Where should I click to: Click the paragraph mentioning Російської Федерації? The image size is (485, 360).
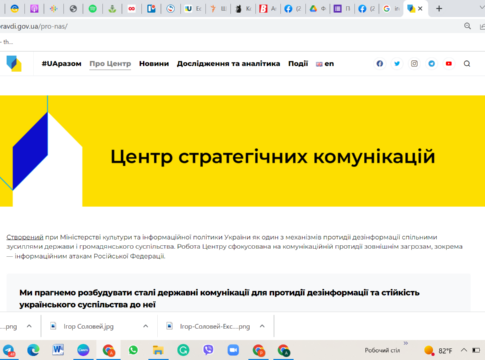[x=234, y=247]
